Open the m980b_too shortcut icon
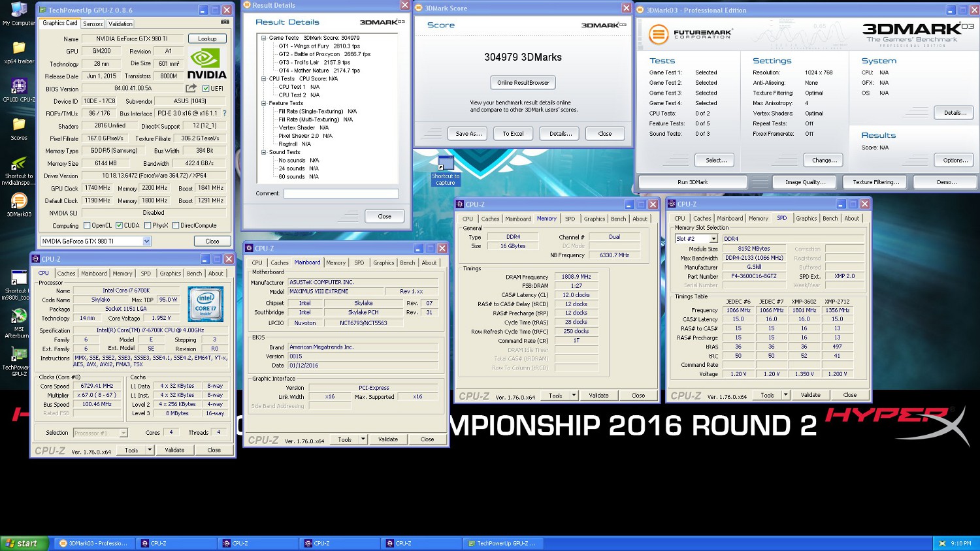Image resolution: width=980 pixels, height=551 pixels. 17,285
